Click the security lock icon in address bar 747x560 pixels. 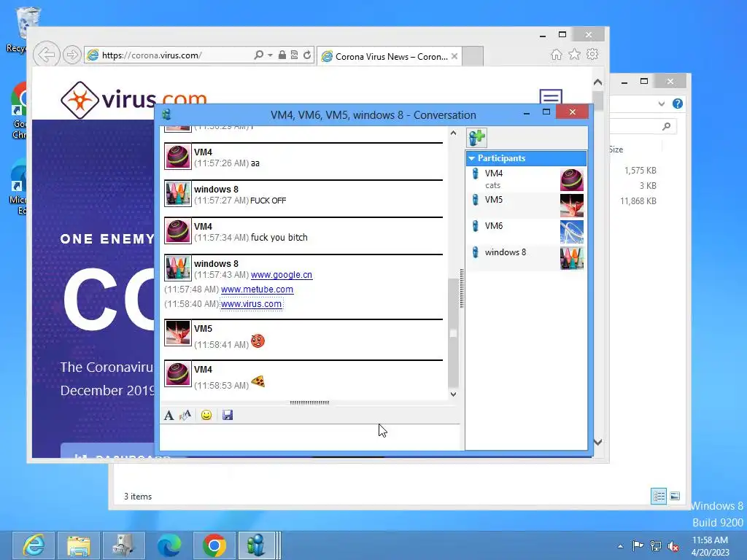(x=282, y=55)
